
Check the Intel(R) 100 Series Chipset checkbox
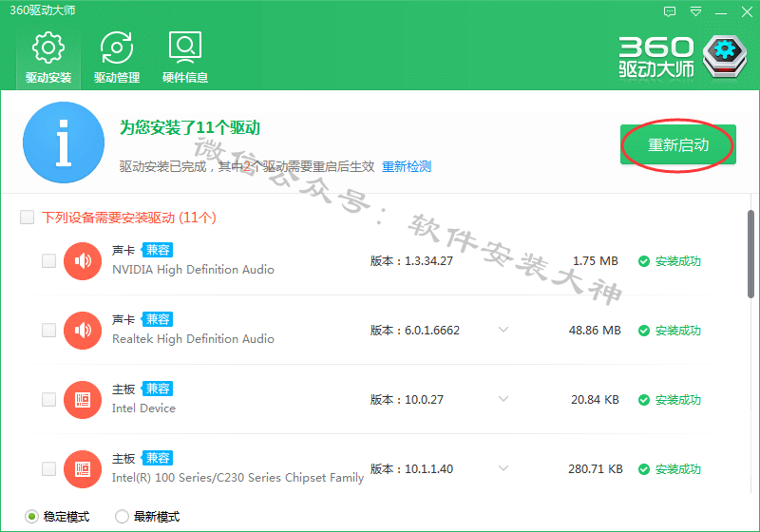click(49, 468)
